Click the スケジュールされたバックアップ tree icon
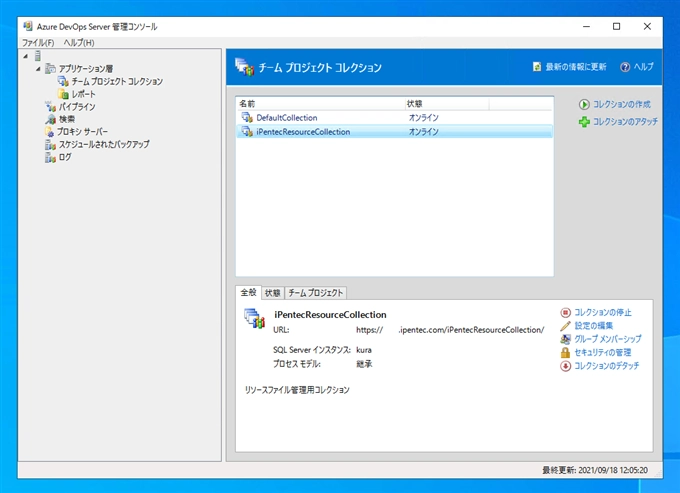 pos(50,144)
